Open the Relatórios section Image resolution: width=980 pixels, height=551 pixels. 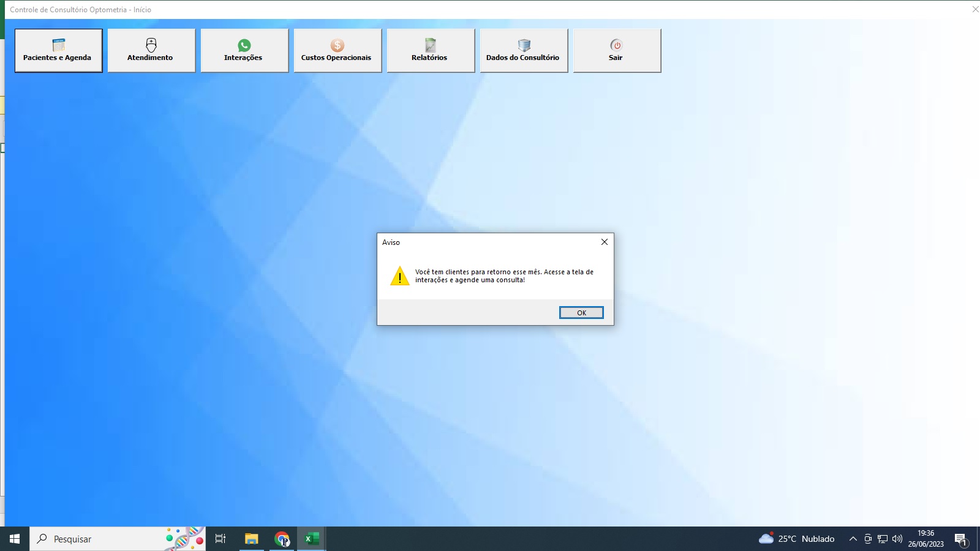[x=431, y=51]
